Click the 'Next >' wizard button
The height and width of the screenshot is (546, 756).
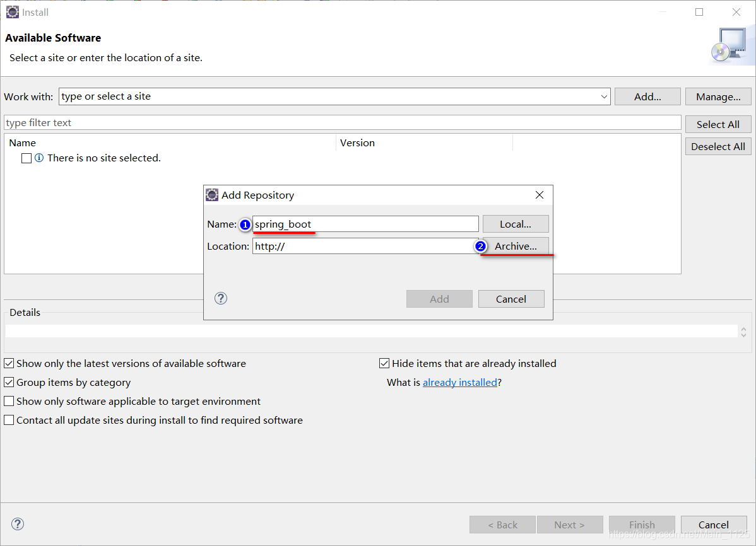click(x=569, y=525)
